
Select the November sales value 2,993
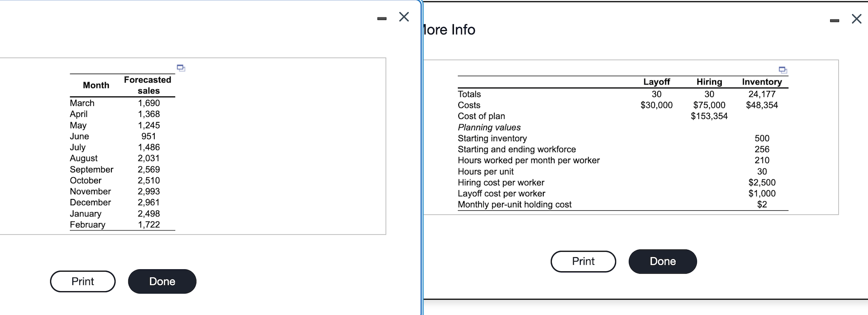149,191
